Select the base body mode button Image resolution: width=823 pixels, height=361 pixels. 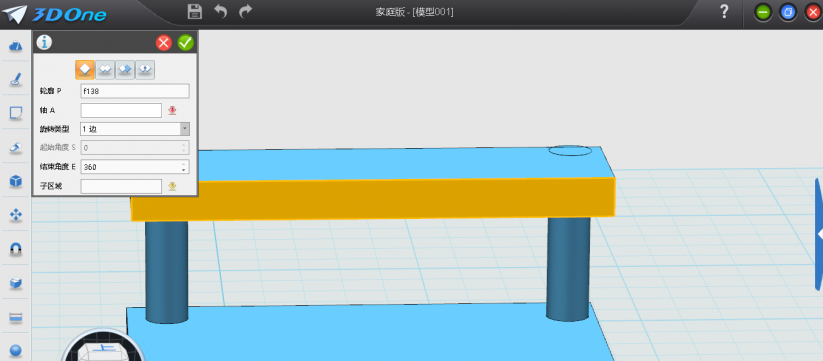pos(85,69)
